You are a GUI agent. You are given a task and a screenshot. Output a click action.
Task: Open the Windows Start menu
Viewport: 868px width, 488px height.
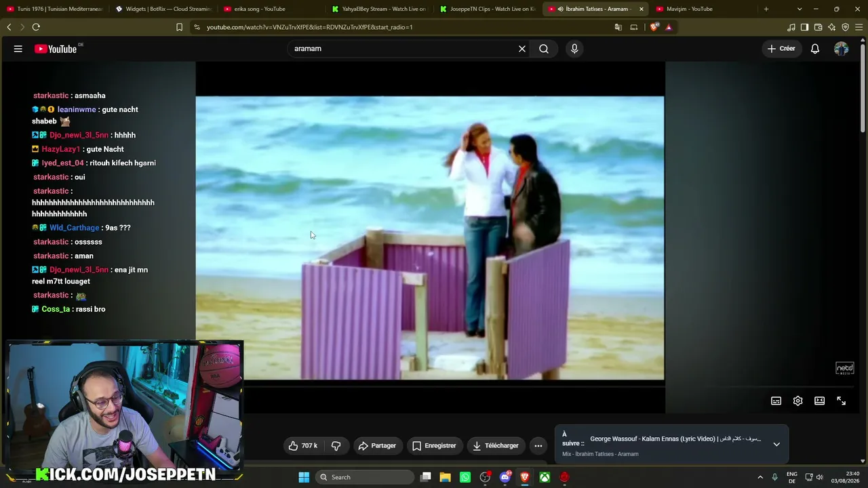pyautogui.click(x=304, y=477)
